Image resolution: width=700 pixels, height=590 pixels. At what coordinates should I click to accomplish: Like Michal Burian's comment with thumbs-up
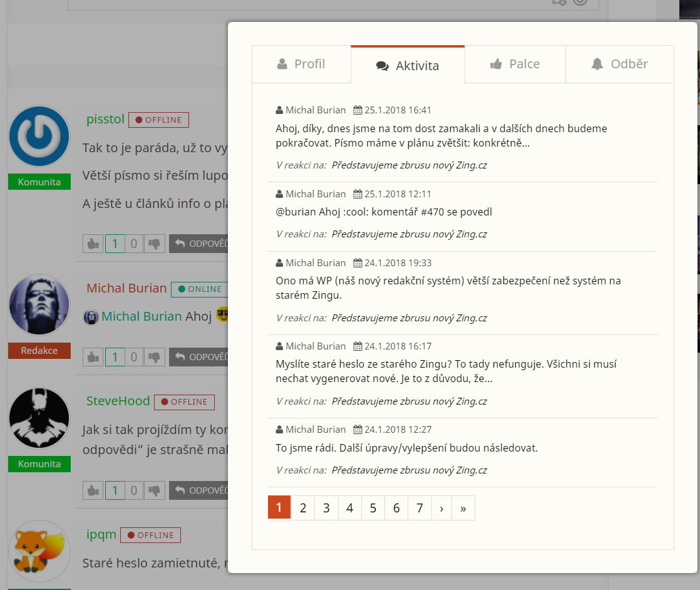click(93, 357)
